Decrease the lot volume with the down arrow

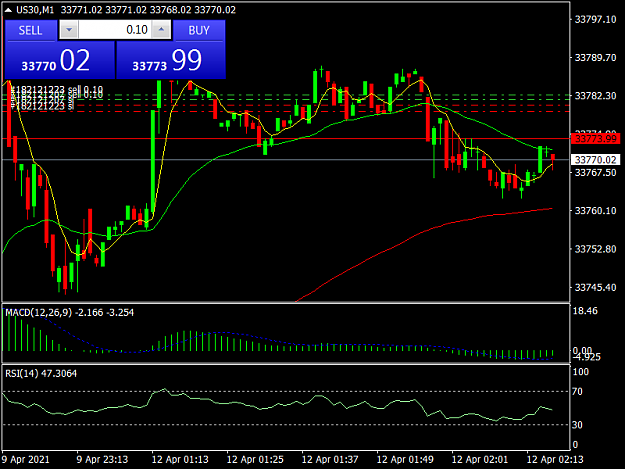click(x=69, y=30)
